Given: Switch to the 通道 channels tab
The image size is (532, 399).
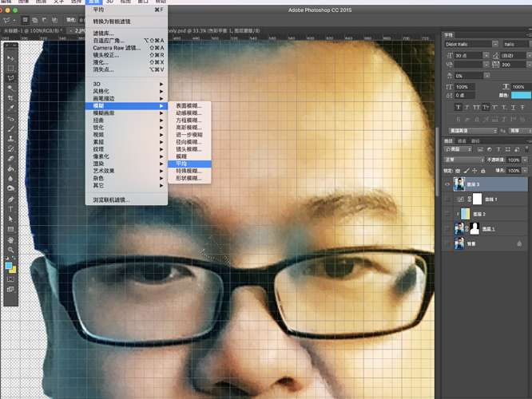Looking at the screenshot, I should pos(462,140).
